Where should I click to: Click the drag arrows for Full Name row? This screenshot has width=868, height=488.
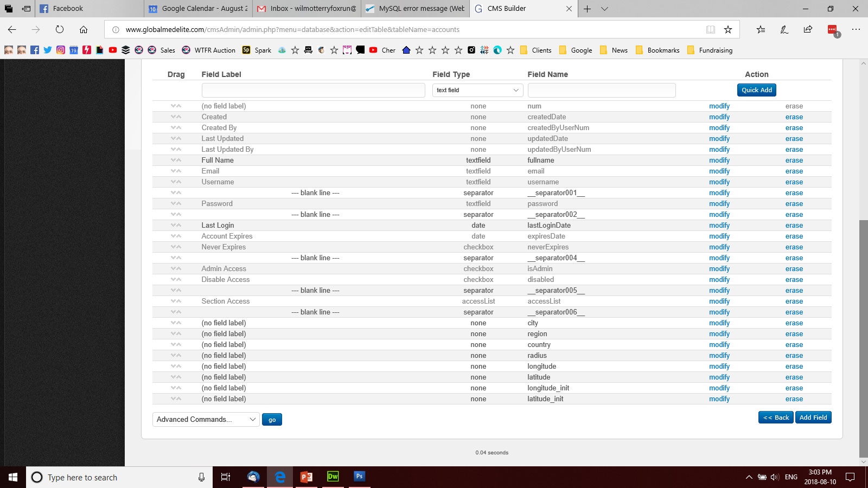[x=176, y=160]
